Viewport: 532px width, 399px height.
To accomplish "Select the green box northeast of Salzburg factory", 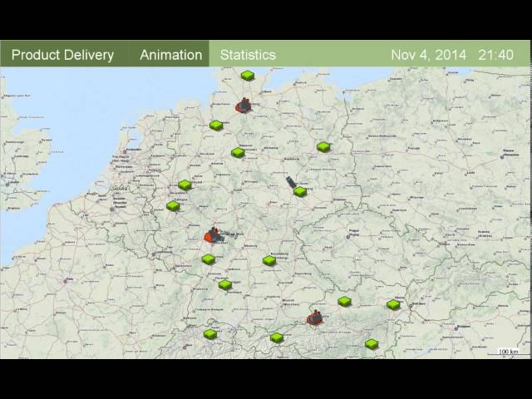I will point(344,301).
